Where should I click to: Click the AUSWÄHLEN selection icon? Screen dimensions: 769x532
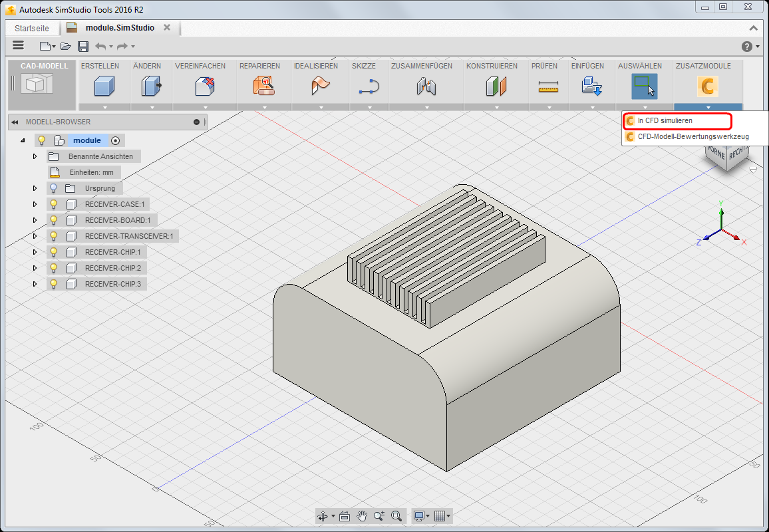pos(645,86)
